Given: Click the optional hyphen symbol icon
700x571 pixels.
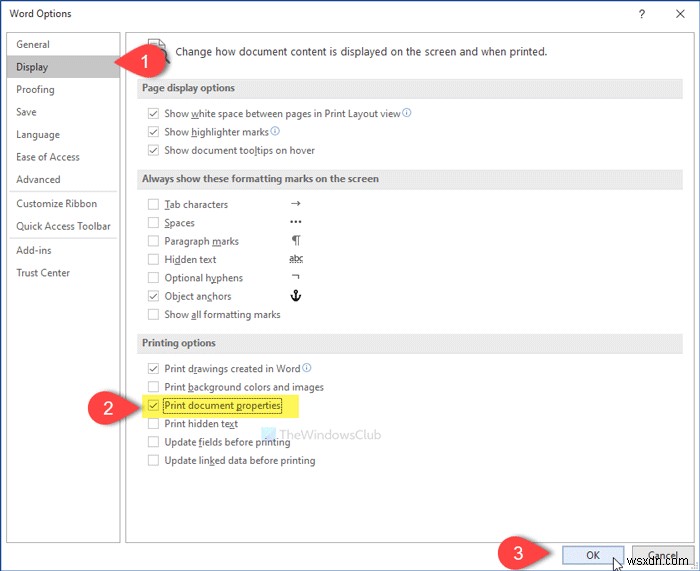Looking at the screenshot, I should [x=296, y=277].
